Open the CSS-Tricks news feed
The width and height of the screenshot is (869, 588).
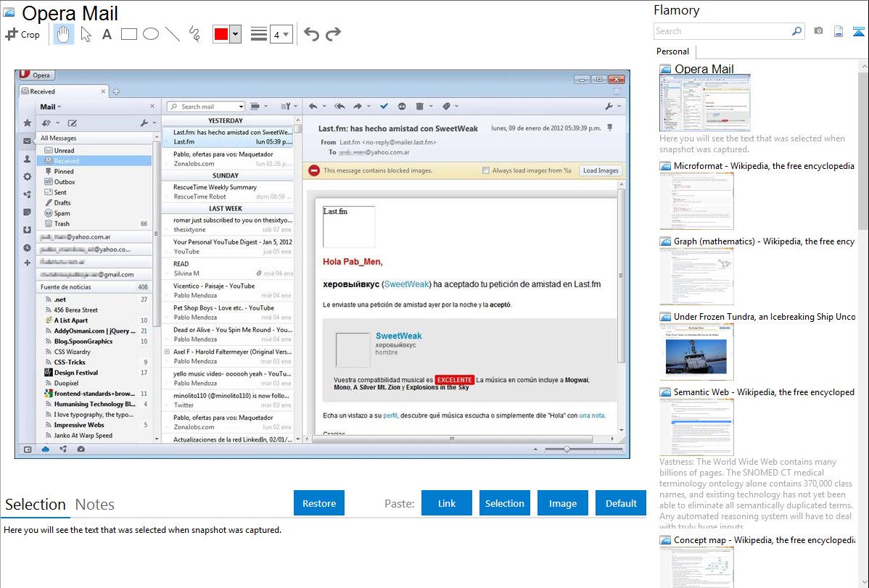94,363
